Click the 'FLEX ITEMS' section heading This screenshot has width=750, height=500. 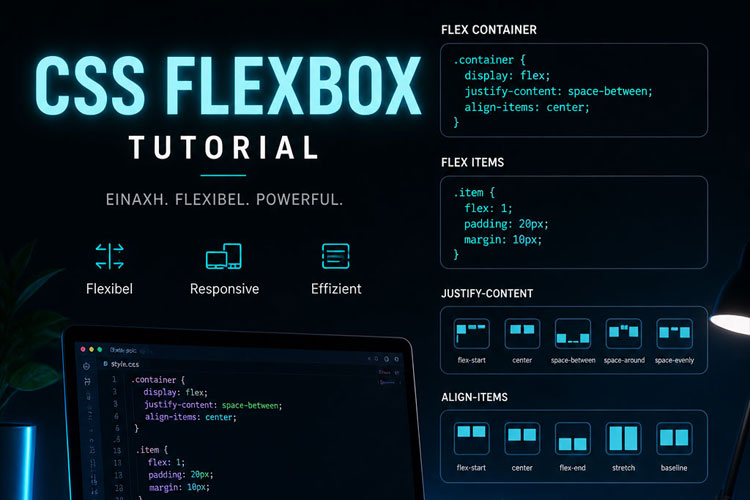473,162
